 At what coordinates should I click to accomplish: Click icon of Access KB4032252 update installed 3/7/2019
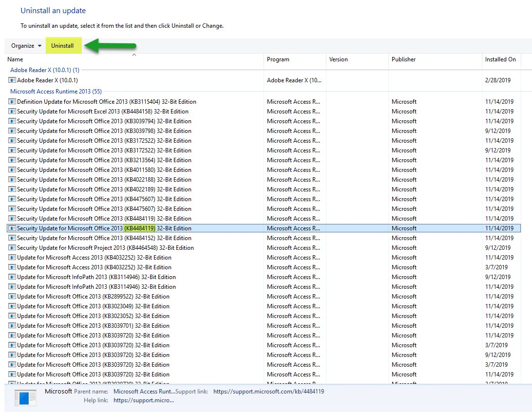click(12, 267)
